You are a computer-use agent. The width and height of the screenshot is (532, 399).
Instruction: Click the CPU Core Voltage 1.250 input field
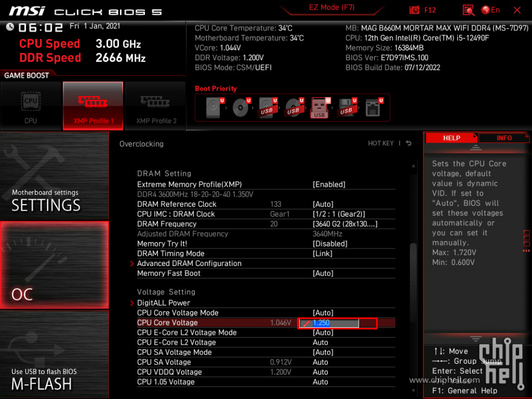click(329, 323)
